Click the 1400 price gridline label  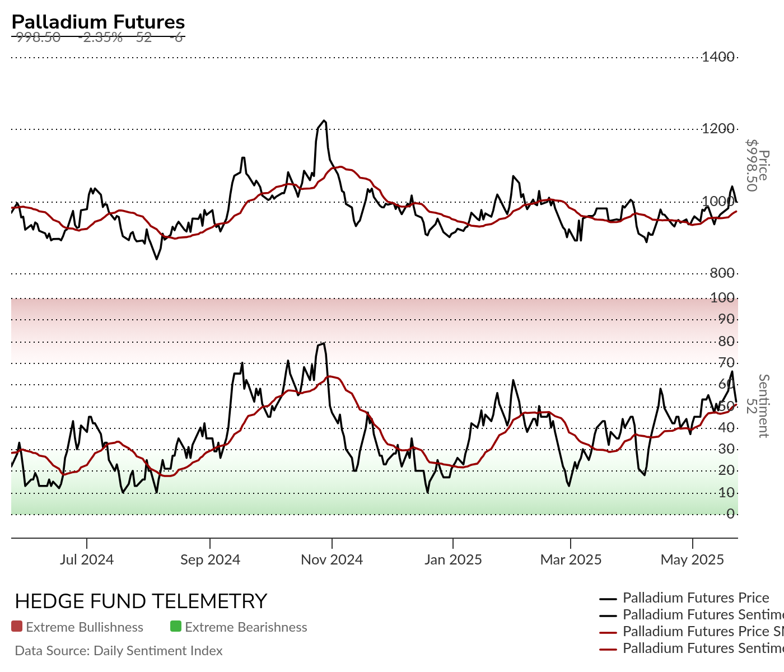pos(718,57)
